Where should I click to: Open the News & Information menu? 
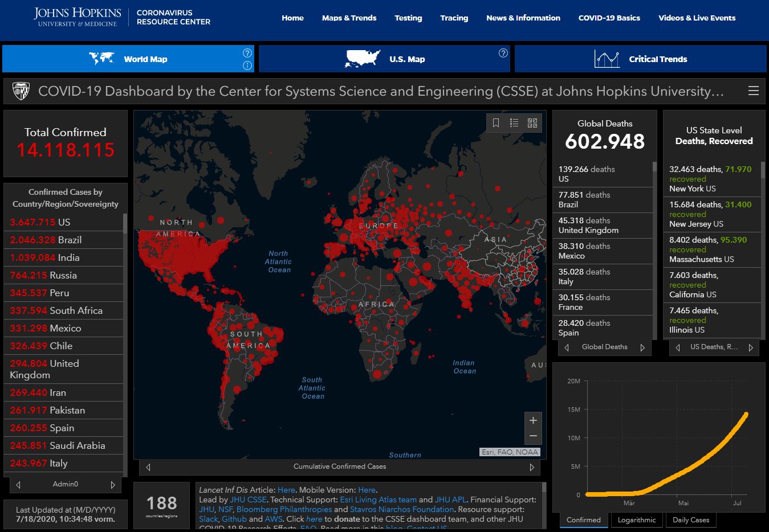(523, 18)
